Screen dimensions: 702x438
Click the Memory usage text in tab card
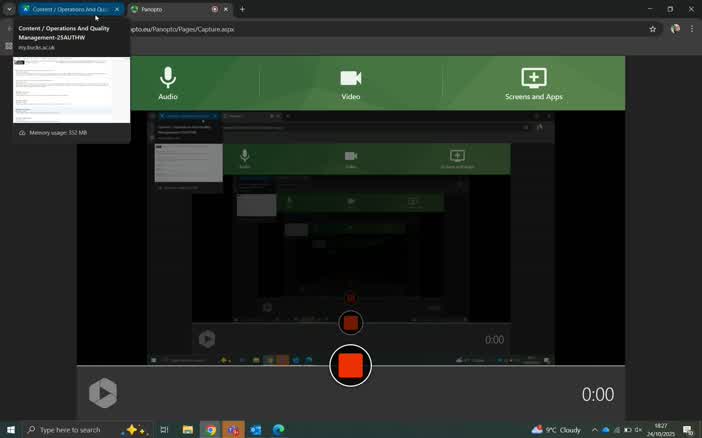(58, 133)
